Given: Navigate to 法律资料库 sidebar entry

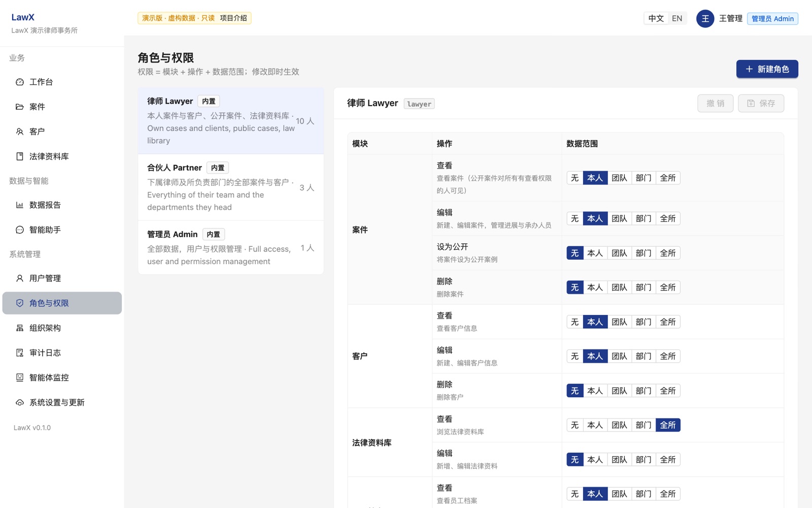Looking at the screenshot, I should (x=62, y=156).
